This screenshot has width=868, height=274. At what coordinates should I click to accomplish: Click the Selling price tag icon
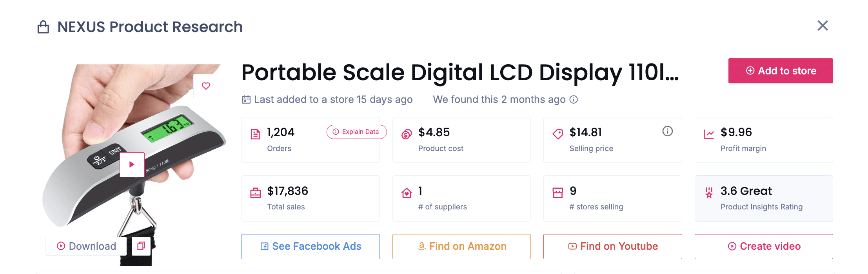click(558, 133)
